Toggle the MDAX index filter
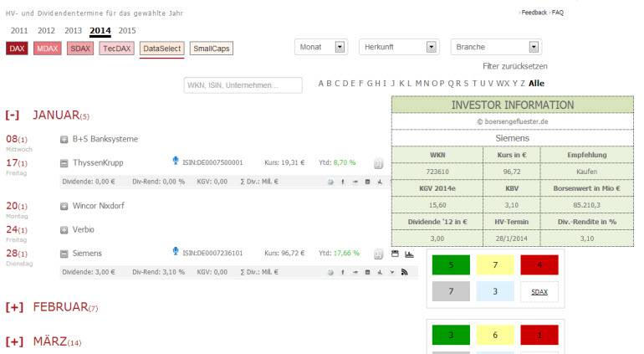 47,49
